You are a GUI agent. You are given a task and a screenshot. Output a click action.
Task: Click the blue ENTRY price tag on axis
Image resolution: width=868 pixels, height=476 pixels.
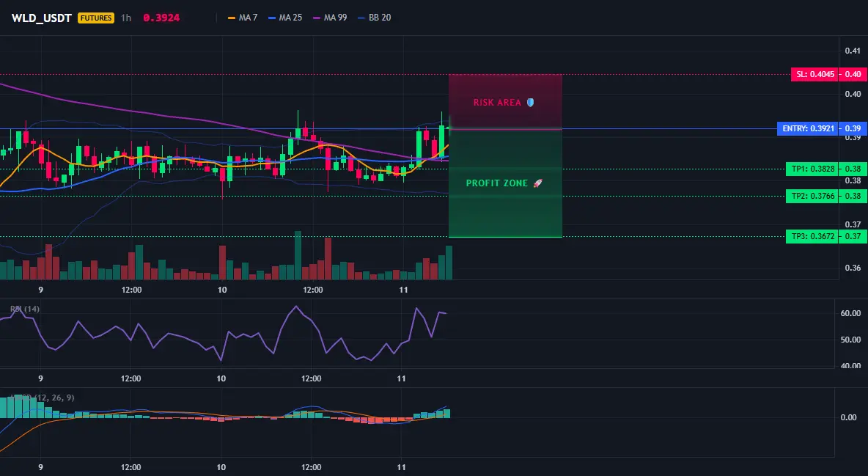point(853,128)
